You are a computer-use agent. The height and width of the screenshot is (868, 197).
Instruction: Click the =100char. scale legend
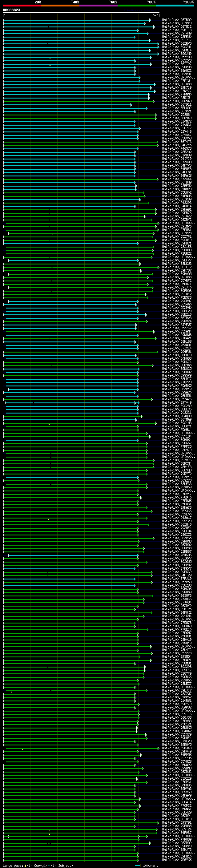point(146,865)
